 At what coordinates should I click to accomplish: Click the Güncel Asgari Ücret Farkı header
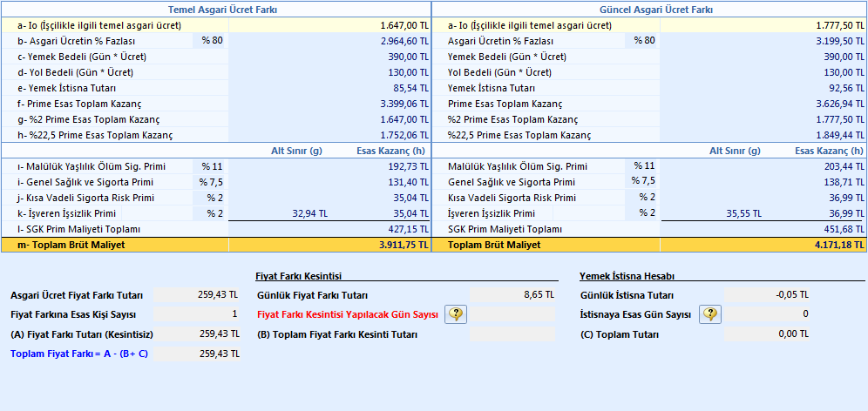point(649,10)
